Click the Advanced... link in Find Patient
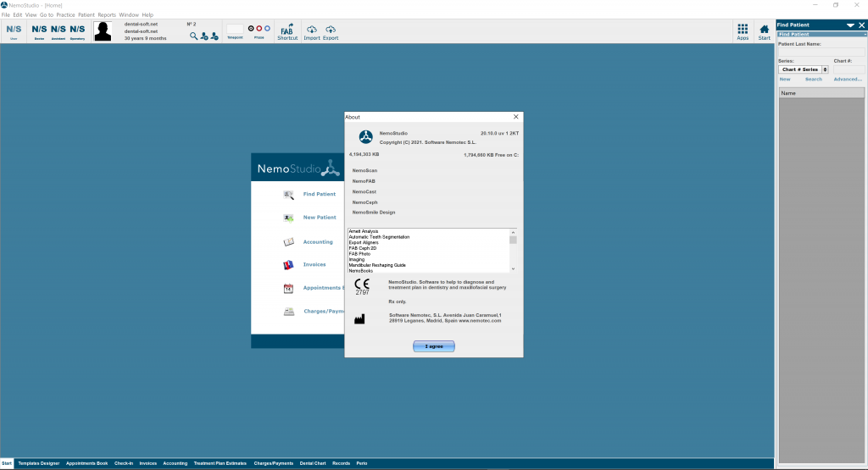The width and height of the screenshot is (868, 470). 848,79
